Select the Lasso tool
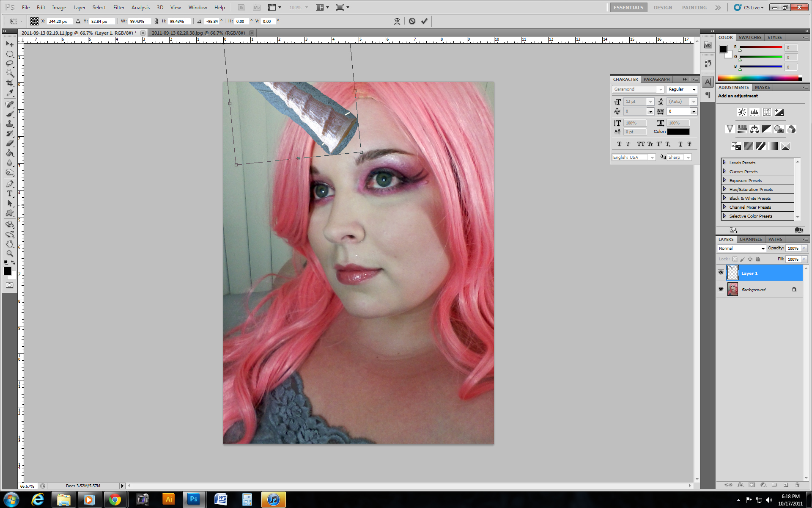This screenshot has width=812, height=508. (10, 63)
